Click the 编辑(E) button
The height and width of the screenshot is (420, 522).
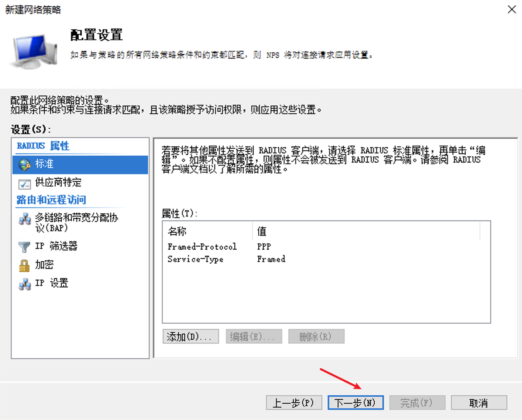point(253,336)
